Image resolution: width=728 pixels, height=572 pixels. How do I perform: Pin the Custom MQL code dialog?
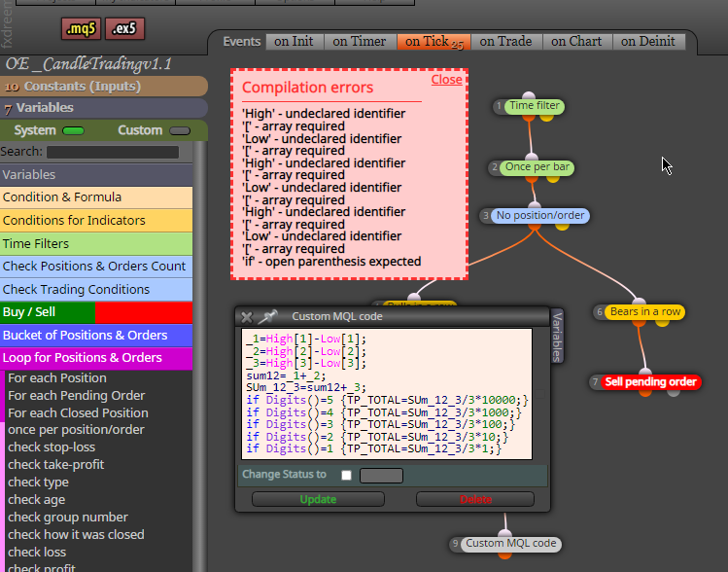pos(267,317)
